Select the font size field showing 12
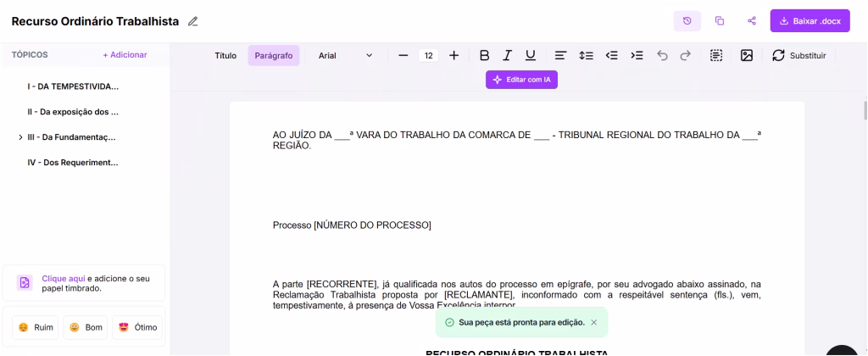 (x=428, y=55)
